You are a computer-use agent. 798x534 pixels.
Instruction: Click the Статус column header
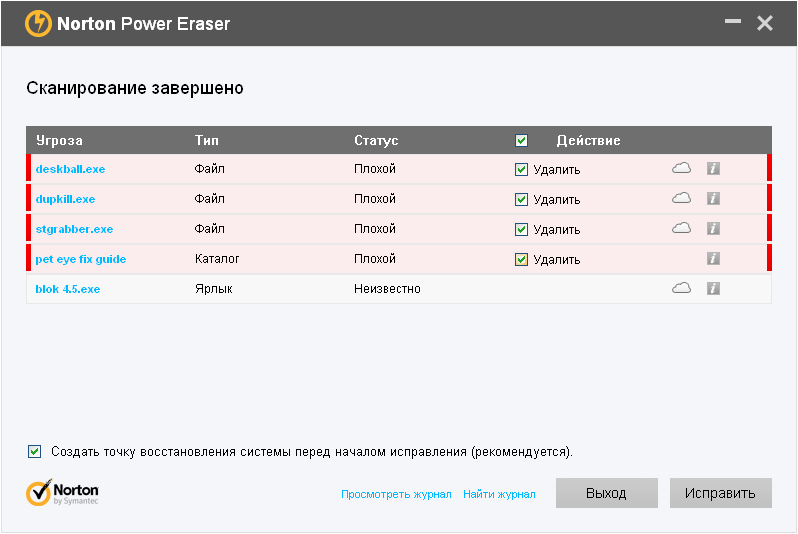pos(376,140)
